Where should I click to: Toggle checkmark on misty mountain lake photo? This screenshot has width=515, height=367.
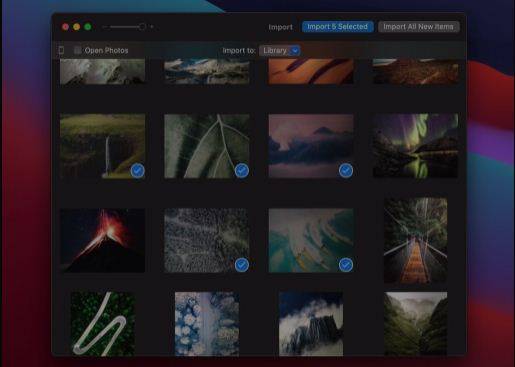pos(346,170)
